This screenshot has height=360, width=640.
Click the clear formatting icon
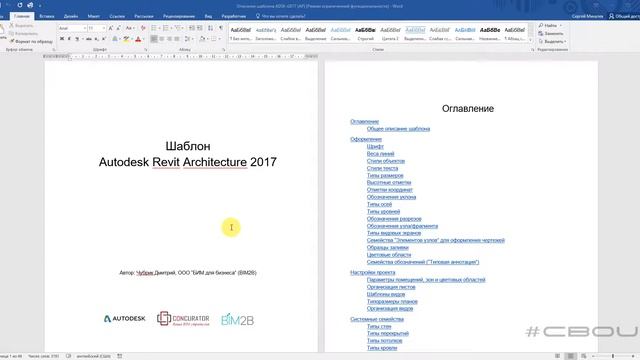[143, 28]
